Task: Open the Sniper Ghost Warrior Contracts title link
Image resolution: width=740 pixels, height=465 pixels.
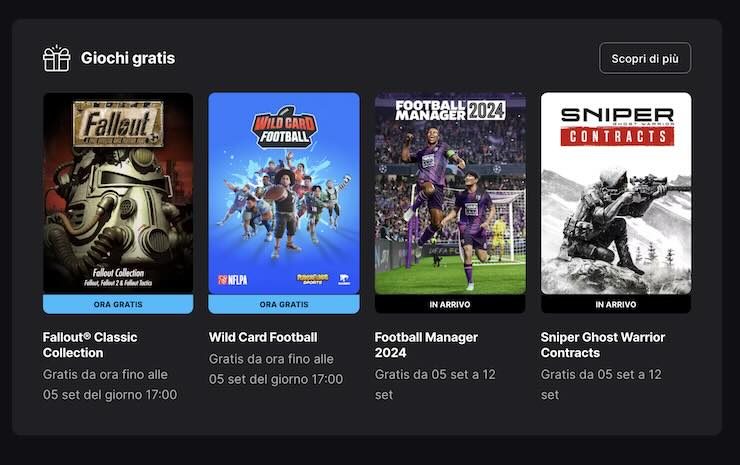Action: [x=603, y=345]
